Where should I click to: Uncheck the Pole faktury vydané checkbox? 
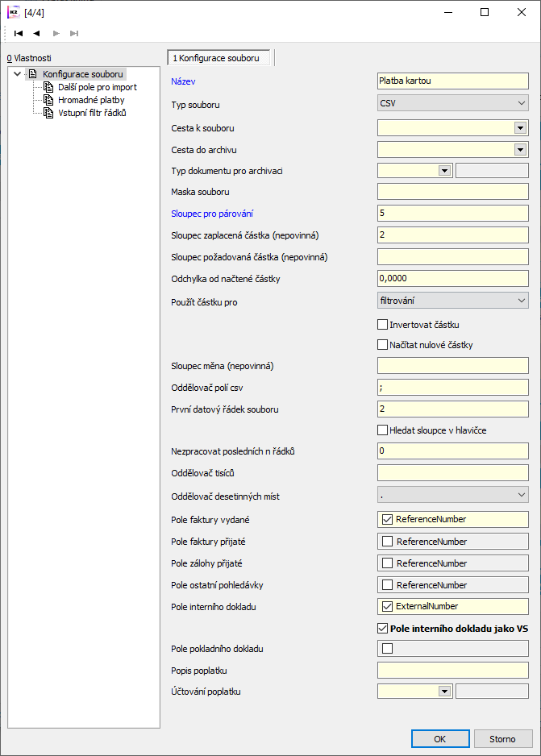pos(387,519)
